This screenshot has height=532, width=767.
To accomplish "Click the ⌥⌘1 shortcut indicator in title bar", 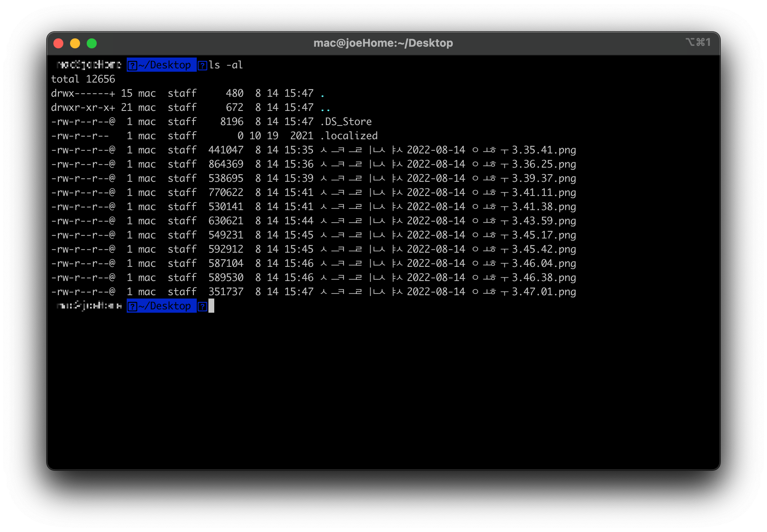I will 698,42.
